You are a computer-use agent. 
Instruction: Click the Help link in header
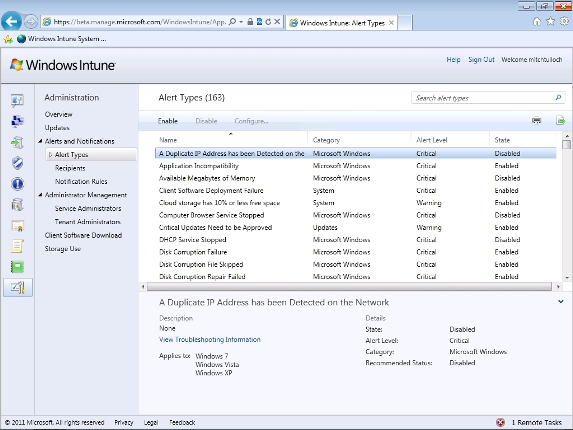[x=453, y=60]
